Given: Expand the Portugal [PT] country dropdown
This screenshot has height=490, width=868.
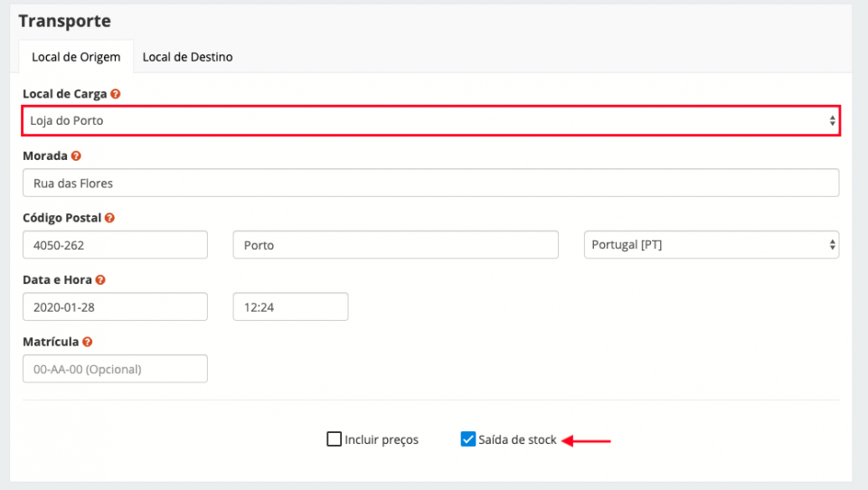Looking at the screenshot, I should 712,245.
